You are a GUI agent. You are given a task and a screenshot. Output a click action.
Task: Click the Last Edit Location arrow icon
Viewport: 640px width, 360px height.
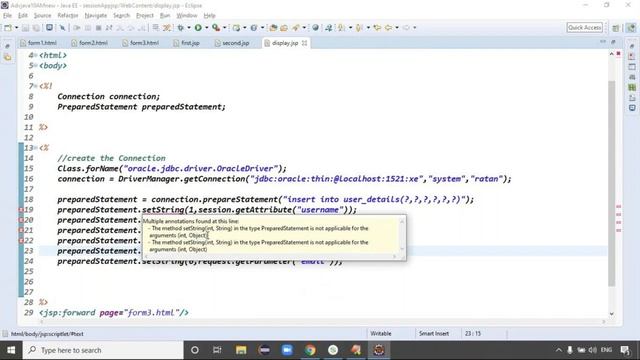coord(377,28)
